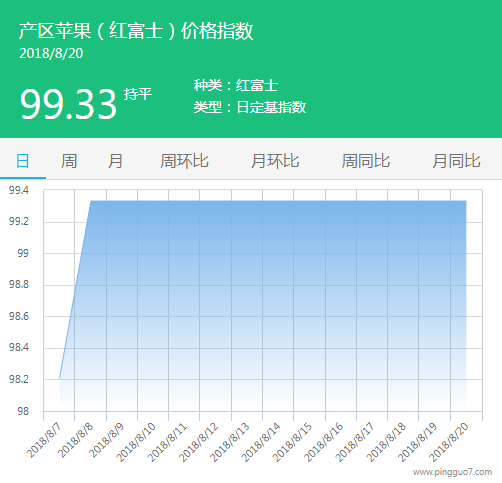
Task: Click the 2018/8/14 x-axis label
Action: click(262, 442)
